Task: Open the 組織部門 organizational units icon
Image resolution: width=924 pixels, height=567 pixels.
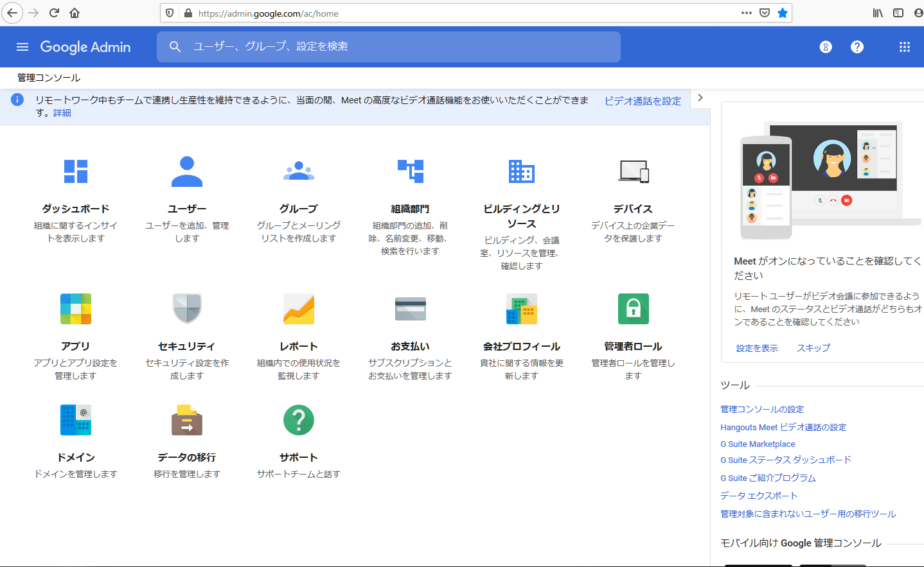Action: [x=410, y=171]
